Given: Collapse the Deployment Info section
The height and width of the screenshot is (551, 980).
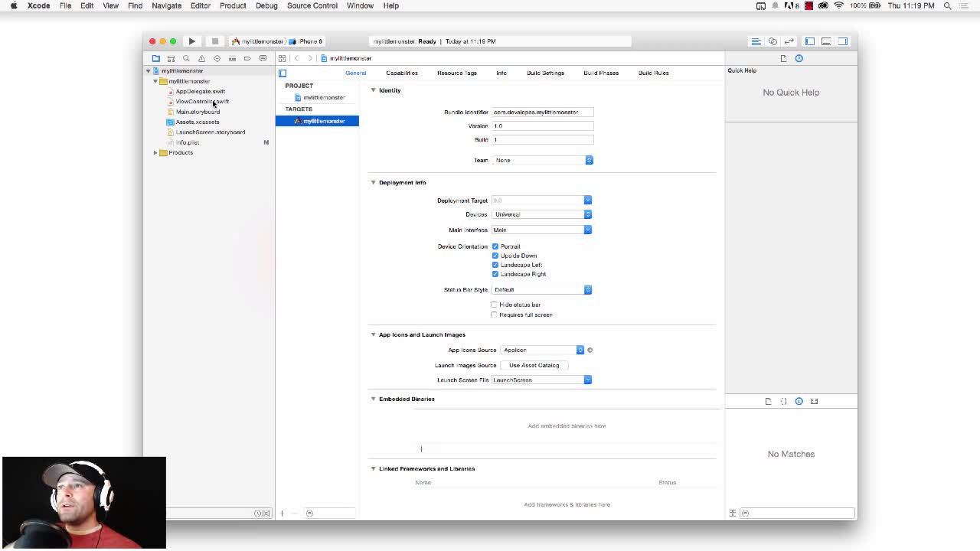Looking at the screenshot, I should click(374, 182).
